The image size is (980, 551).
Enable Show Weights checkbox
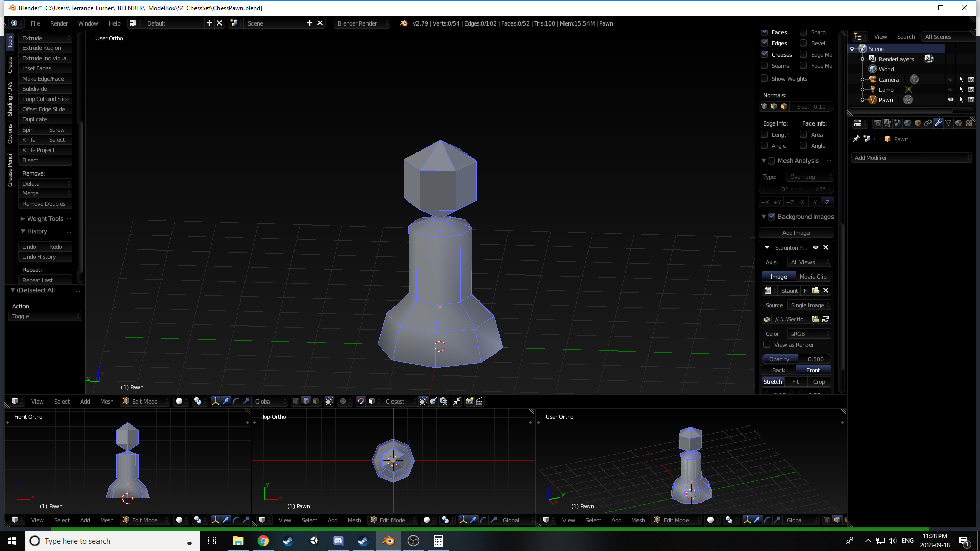point(764,79)
